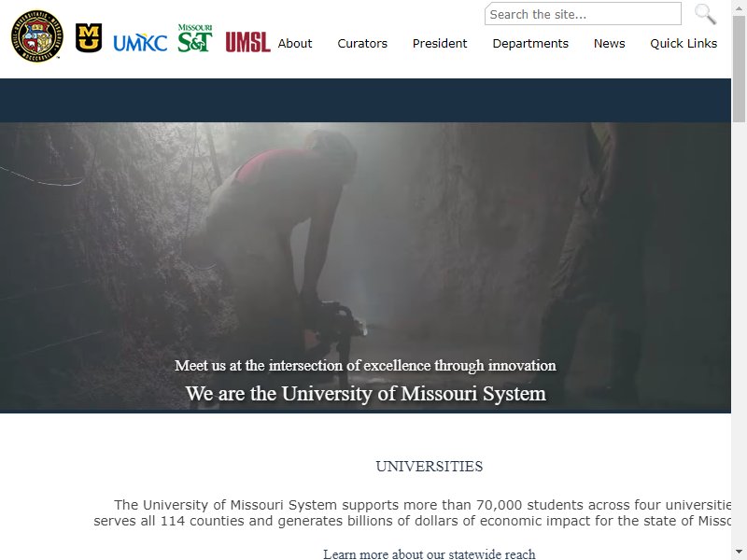Click the scrollbar down arrow
Screen dimensions: 747x560
(739, 553)
